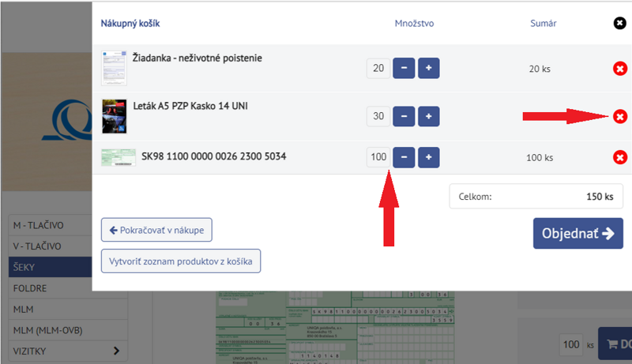Image resolution: width=632 pixels, height=364 pixels.
Task: Click Vytvoriť zoznam produktov z košíka
Action: click(181, 261)
